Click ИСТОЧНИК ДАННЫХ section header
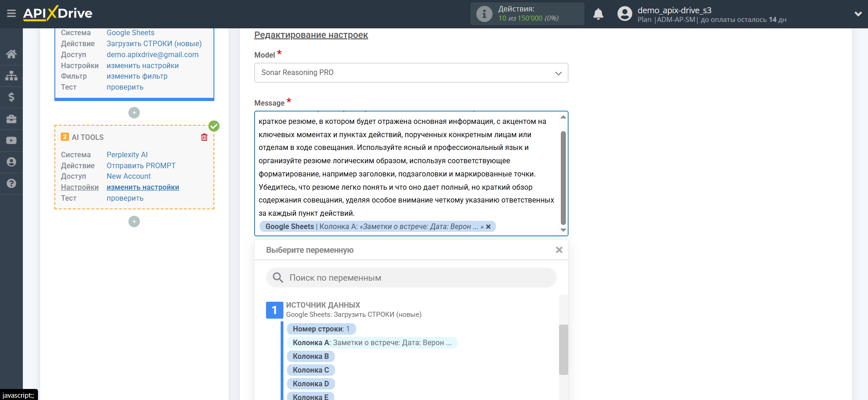868x400 pixels. [323, 305]
